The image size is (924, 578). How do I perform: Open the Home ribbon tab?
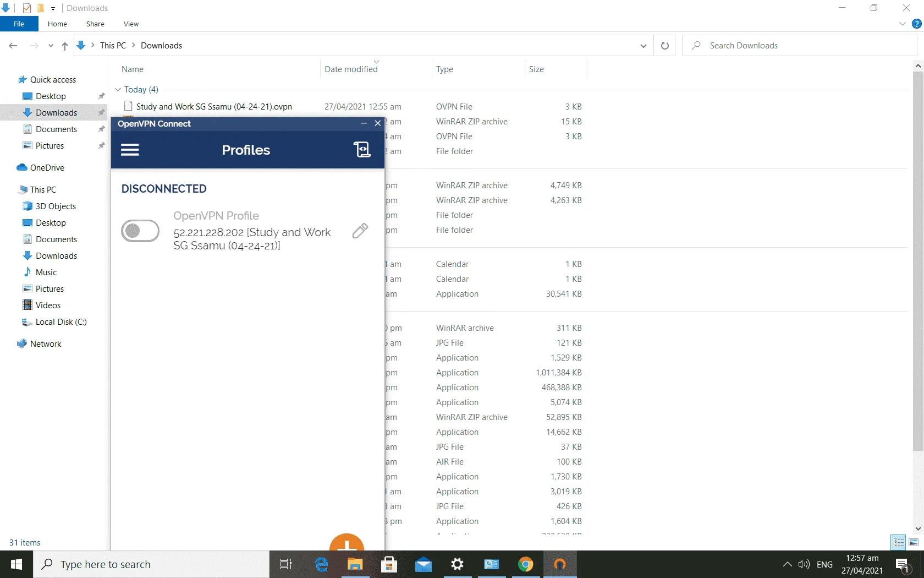pos(57,24)
